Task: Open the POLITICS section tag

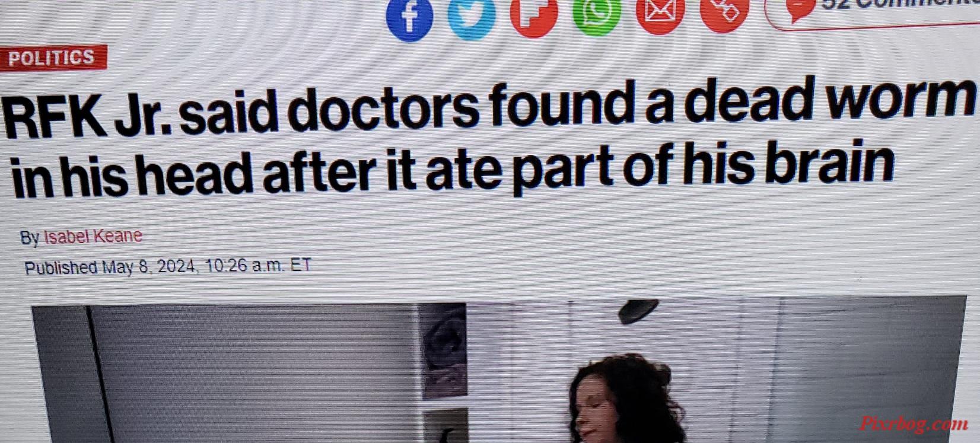Action: [x=52, y=58]
